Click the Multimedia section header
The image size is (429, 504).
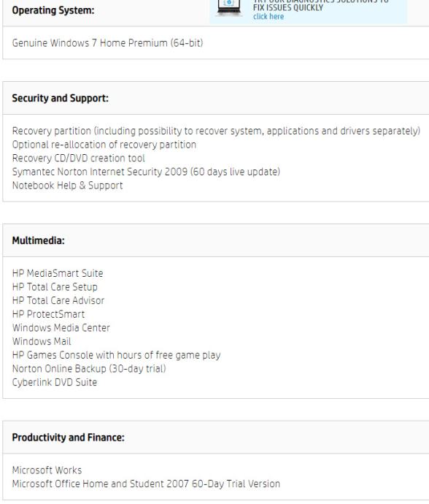38,240
